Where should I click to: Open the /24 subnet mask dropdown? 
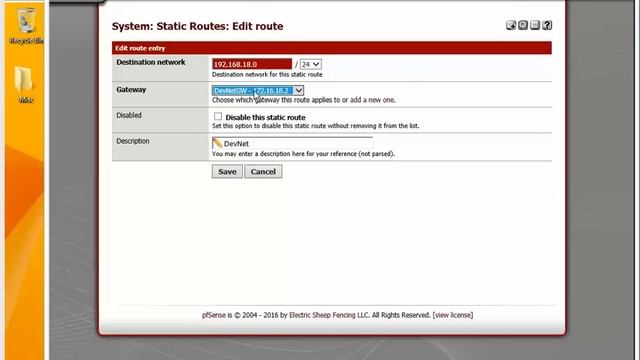[x=311, y=64]
